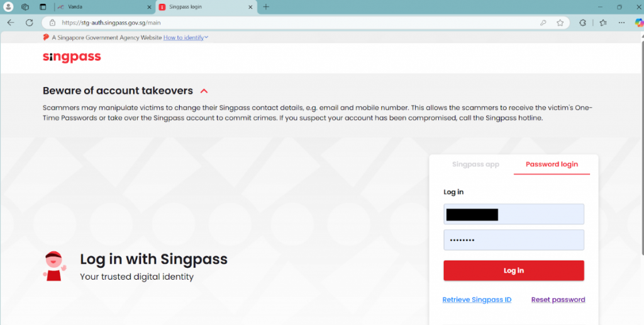Open browser extensions menu
This screenshot has height=325, width=644.
click(x=582, y=23)
